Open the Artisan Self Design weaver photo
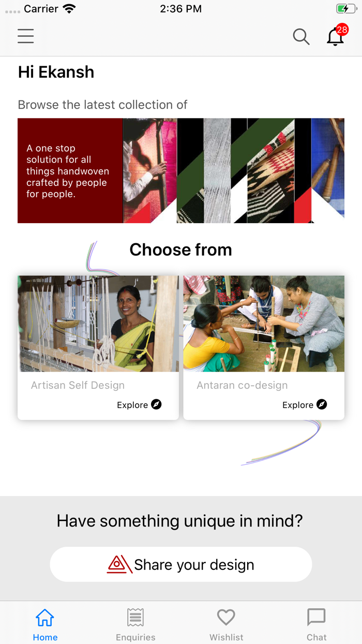The height and width of the screenshot is (644, 362). coord(98,324)
